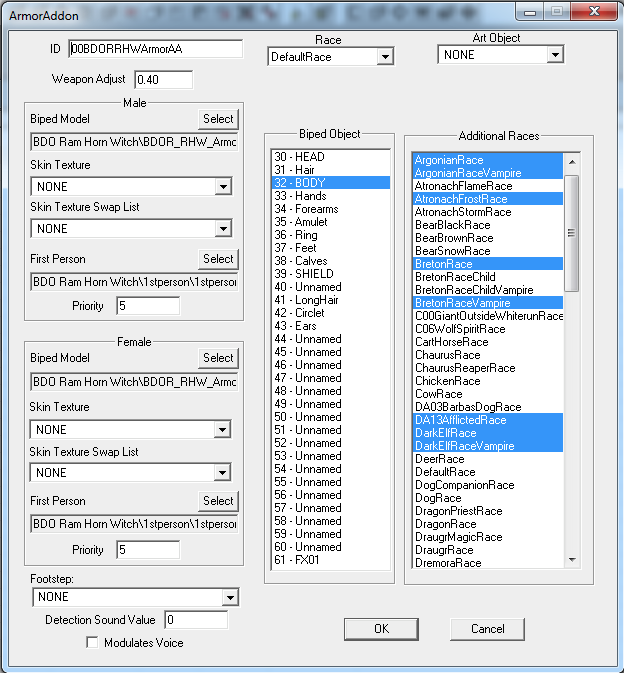Select BretonRace in Additional Races
This screenshot has width=624, height=673.
pyautogui.click(x=488, y=264)
